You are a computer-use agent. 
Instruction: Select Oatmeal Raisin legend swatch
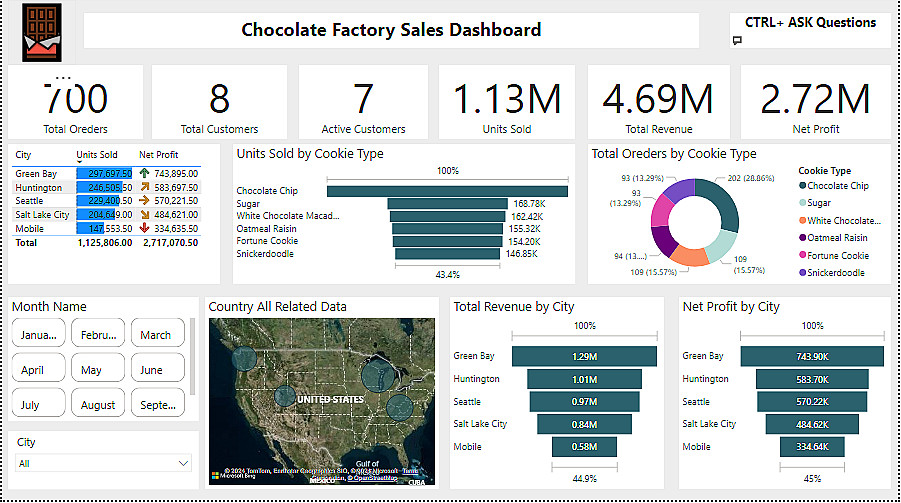802,238
